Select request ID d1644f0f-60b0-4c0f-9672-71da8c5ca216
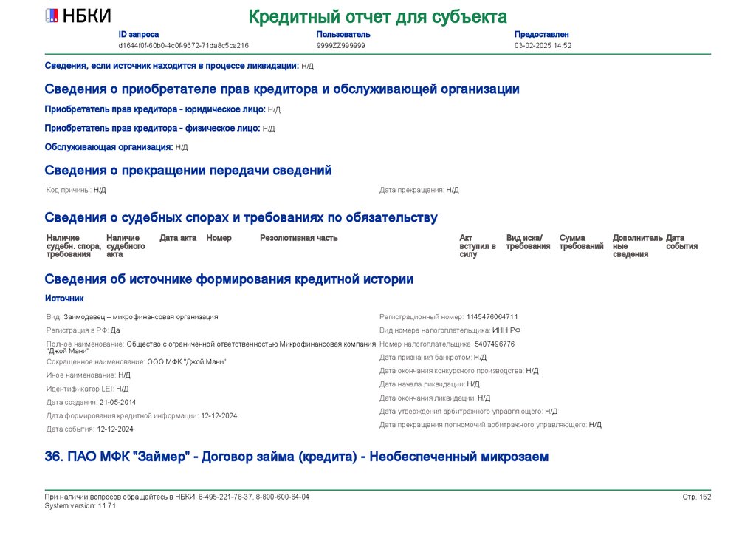756x535 pixels. point(184,45)
